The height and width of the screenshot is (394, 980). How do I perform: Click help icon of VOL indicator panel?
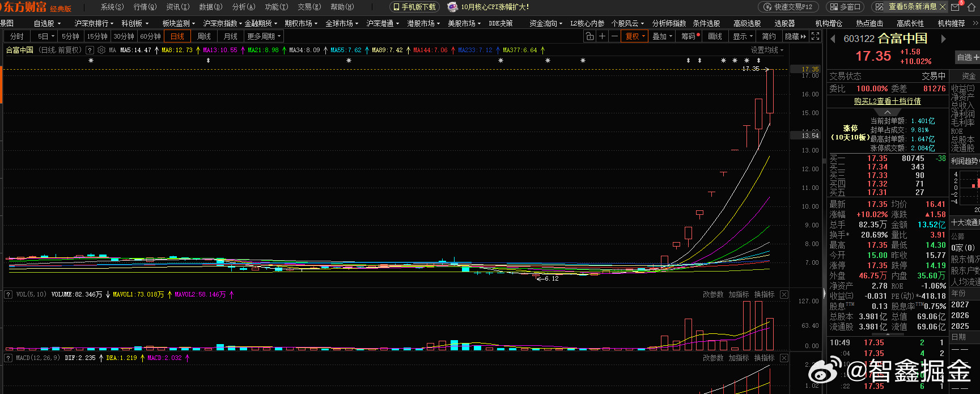(9, 294)
